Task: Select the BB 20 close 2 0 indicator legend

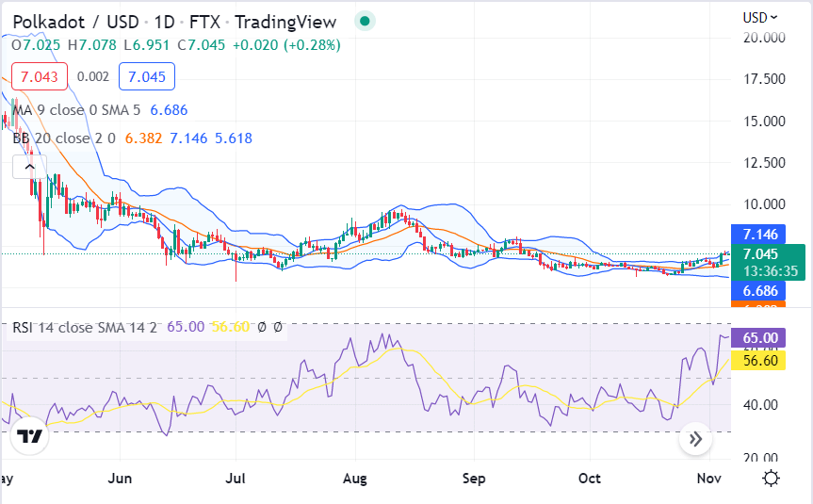Action: (64, 138)
